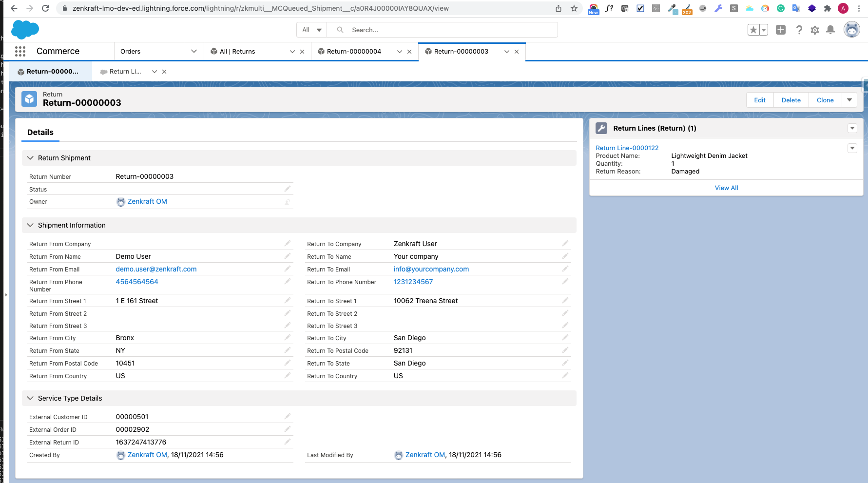The height and width of the screenshot is (483, 868).
Task: Edit the Status field pencil icon
Action: tap(288, 189)
